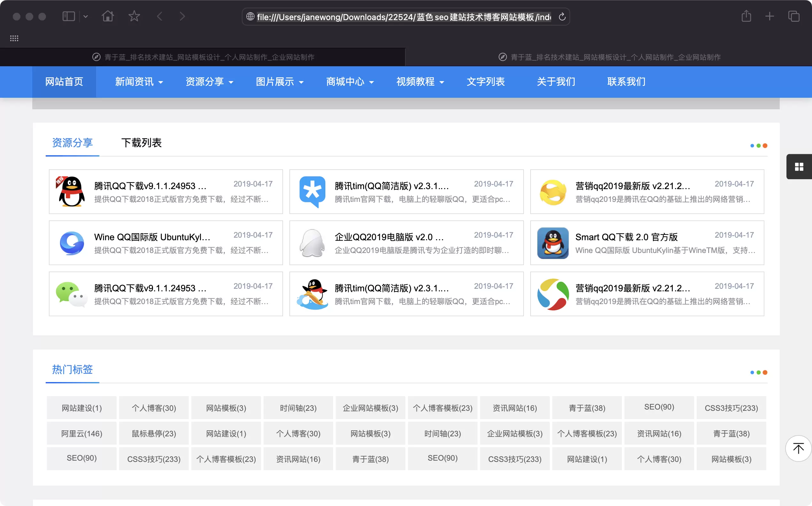Click the yellow 营销qq swirl icon in top row

553,192
